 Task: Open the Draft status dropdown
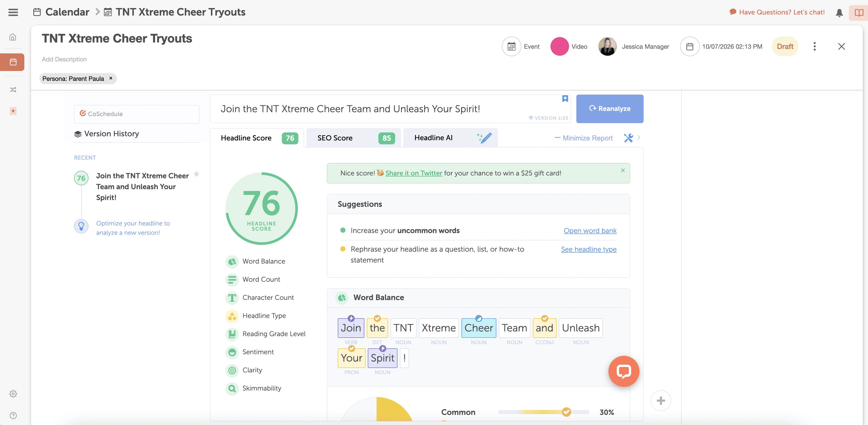[785, 47]
